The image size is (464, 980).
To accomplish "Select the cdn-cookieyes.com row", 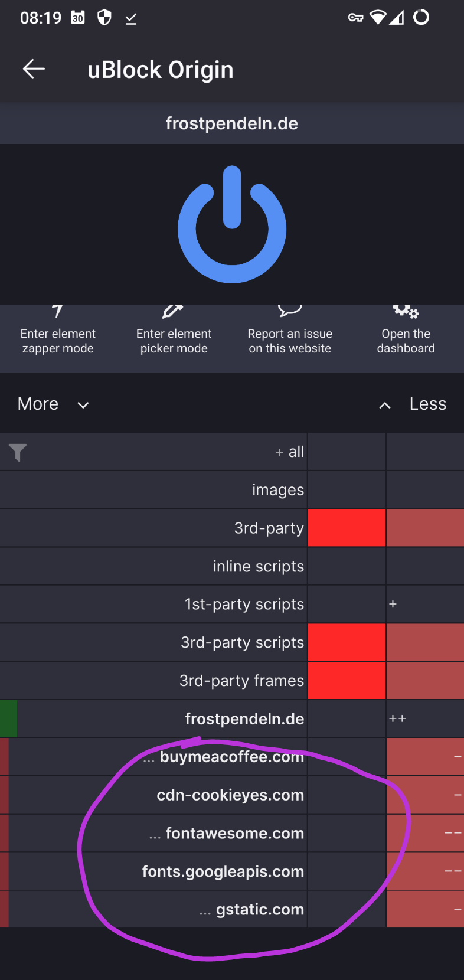I will pyautogui.click(x=230, y=795).
